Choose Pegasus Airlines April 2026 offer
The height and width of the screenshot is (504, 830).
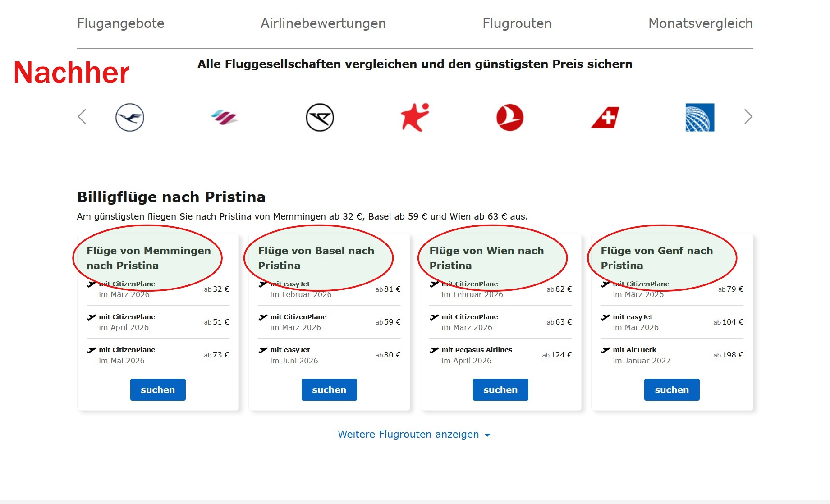pyautogui.click(x=500, y=355)
